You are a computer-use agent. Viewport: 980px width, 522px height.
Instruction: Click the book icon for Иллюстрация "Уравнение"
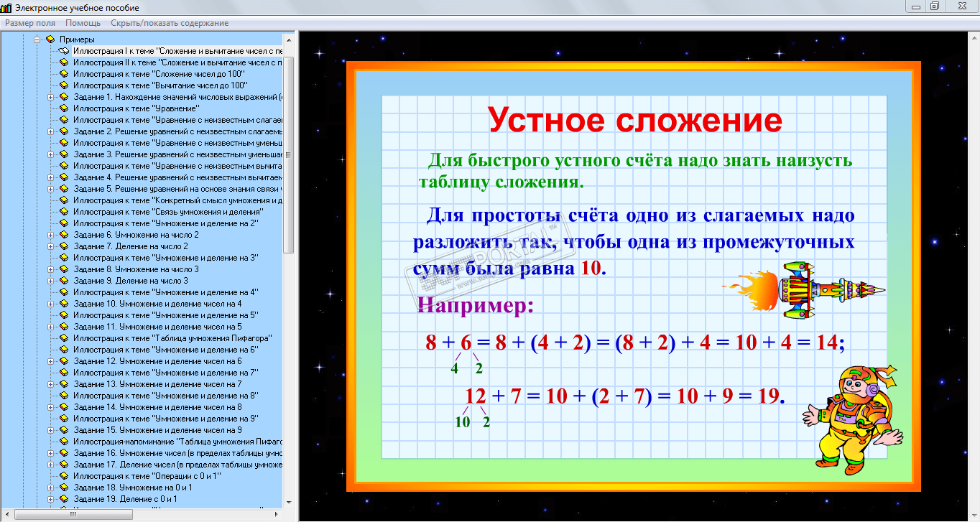click(x=63, y=108)
